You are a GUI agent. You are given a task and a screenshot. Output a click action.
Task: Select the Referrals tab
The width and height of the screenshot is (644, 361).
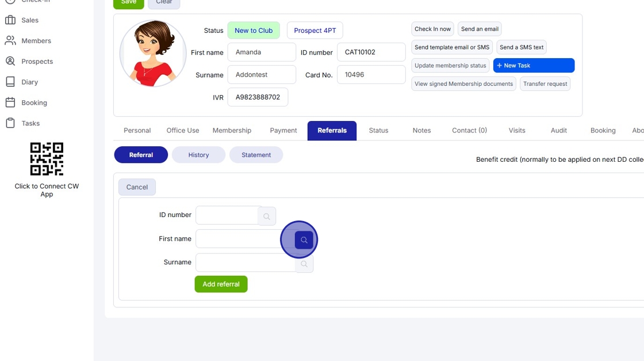(332, 130)
